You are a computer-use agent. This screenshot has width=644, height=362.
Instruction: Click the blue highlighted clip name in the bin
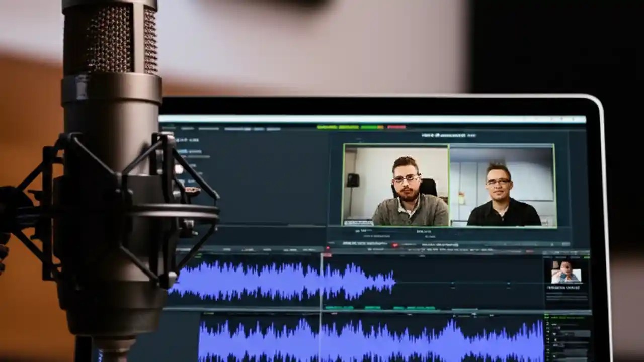pos(183,151)
